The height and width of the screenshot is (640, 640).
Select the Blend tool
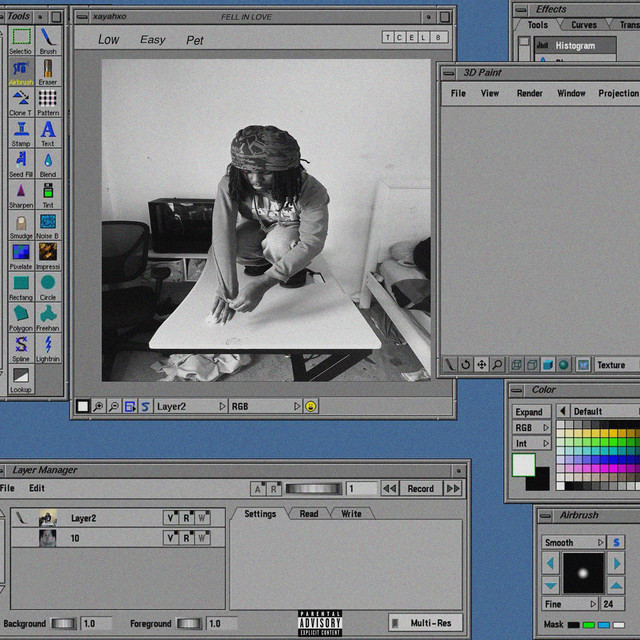(x=48, y=164)
